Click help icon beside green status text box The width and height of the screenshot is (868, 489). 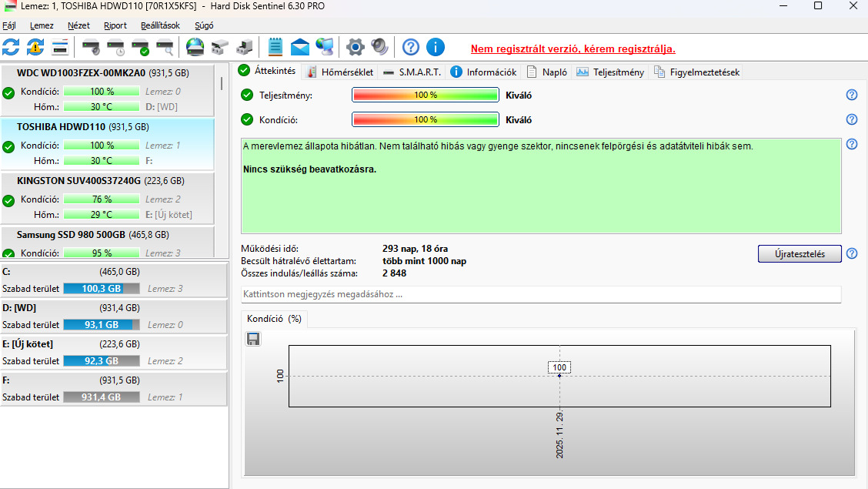852,144
